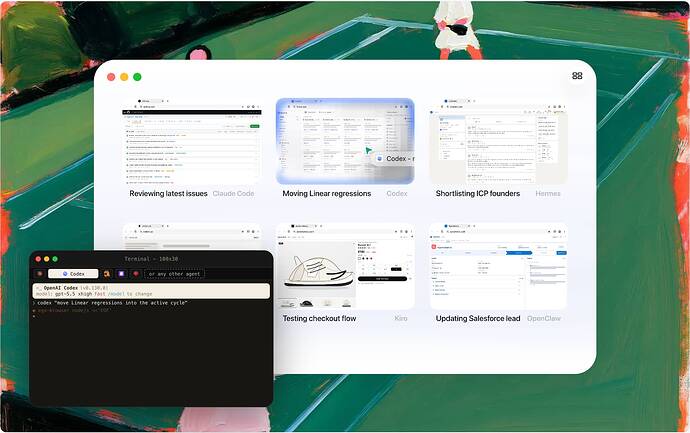
Task: Click the 'Claude Code' agent label
Action: tap(233, 194)
